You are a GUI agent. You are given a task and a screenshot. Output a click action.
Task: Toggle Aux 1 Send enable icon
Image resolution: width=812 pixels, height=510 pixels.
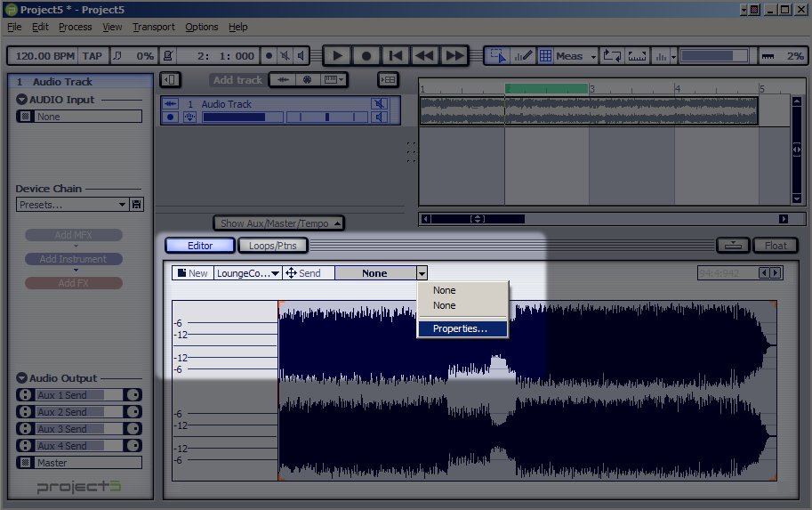click(25, 395)
